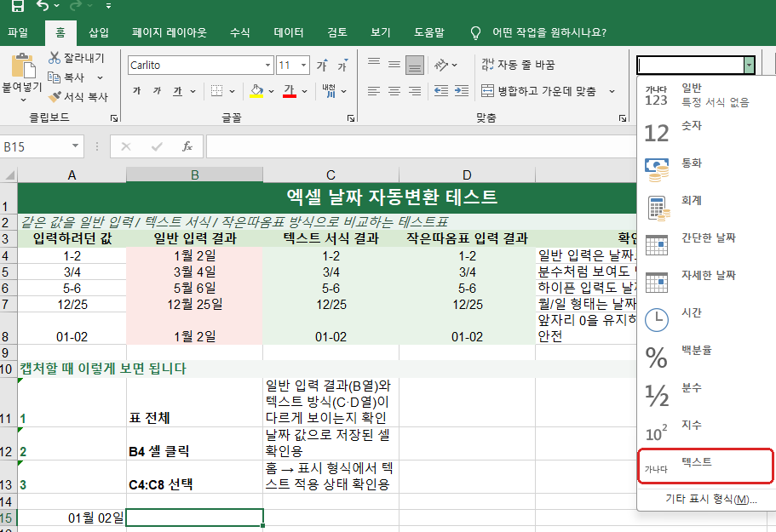
Task: Click the increase indent icon
Action: coord(462,91)
